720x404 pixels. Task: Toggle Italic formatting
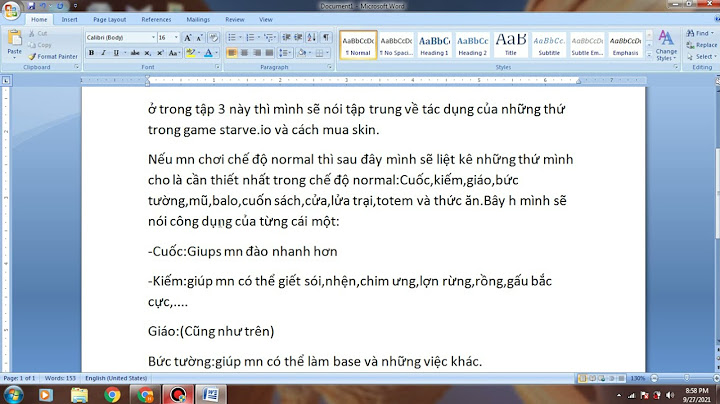[104, 53]
